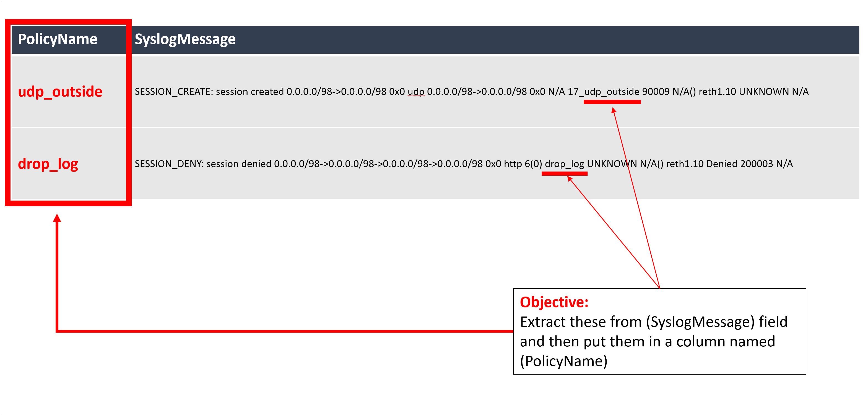Image resolution: width=868 pixels, height=415 pixels.
Task: Click the spell-check underlined word udp
Action: tap(416, 92)
